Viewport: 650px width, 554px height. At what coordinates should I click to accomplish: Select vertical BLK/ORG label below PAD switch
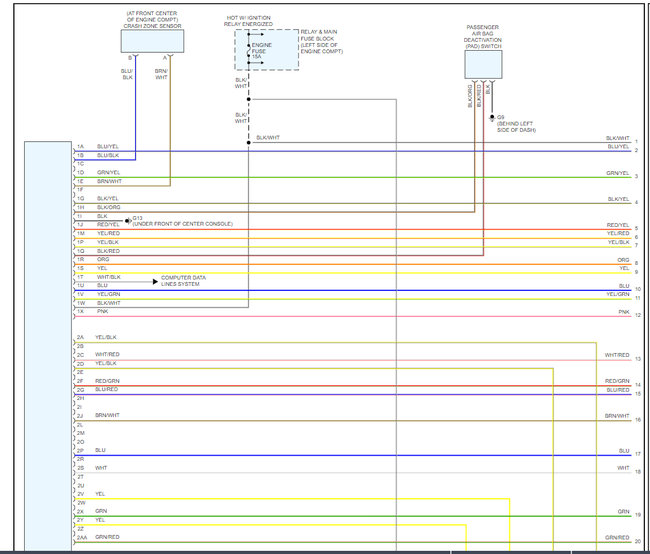coord(470,96)
